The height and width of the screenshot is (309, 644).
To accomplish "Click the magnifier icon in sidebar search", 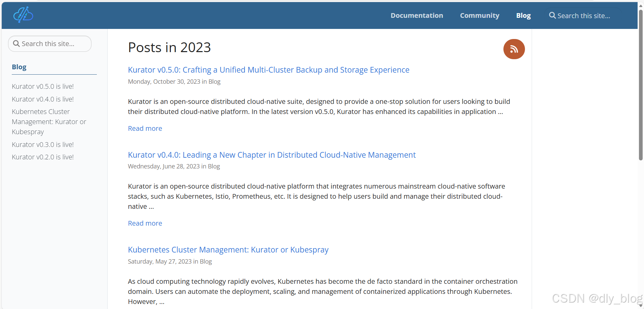I will pos(16,44).
